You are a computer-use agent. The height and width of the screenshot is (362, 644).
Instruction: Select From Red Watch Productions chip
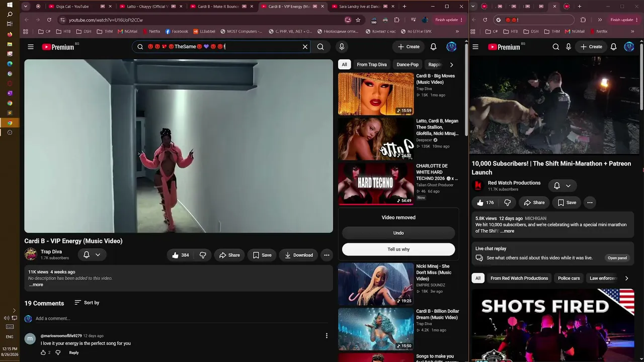519,278
